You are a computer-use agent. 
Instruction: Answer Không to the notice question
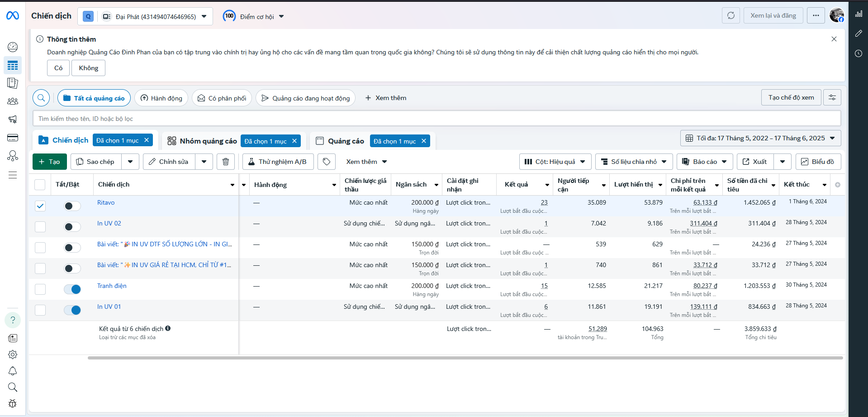pyautogui.click(x=89, y=68)
